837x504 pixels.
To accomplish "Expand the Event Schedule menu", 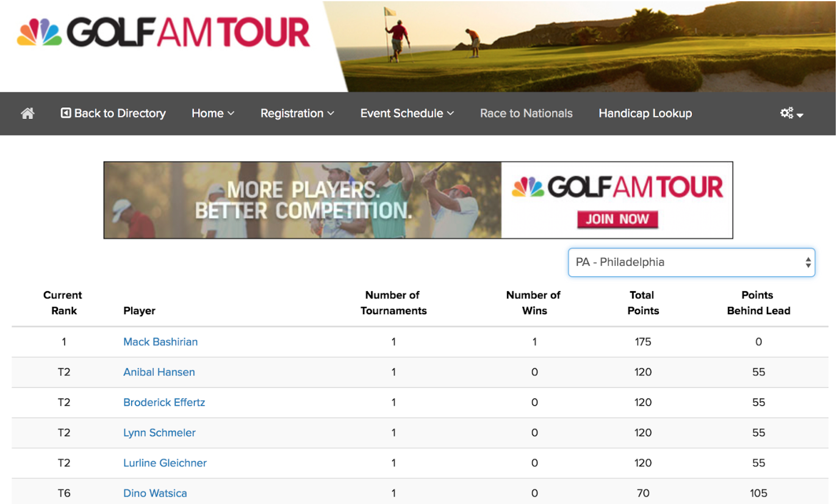I will [x=407, y=113].
